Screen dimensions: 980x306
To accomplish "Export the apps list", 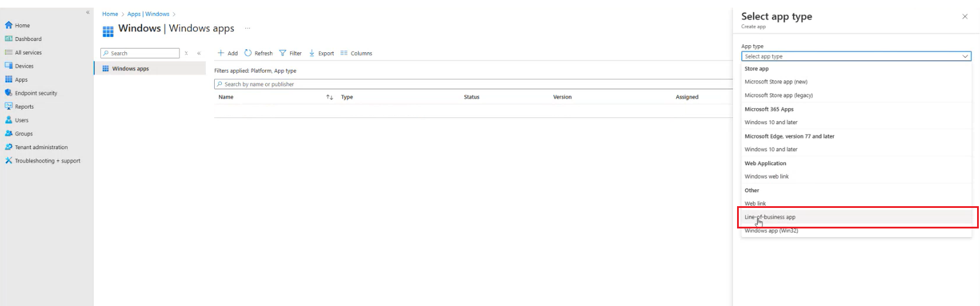I will pyautogui.click(x=322, y=53).
